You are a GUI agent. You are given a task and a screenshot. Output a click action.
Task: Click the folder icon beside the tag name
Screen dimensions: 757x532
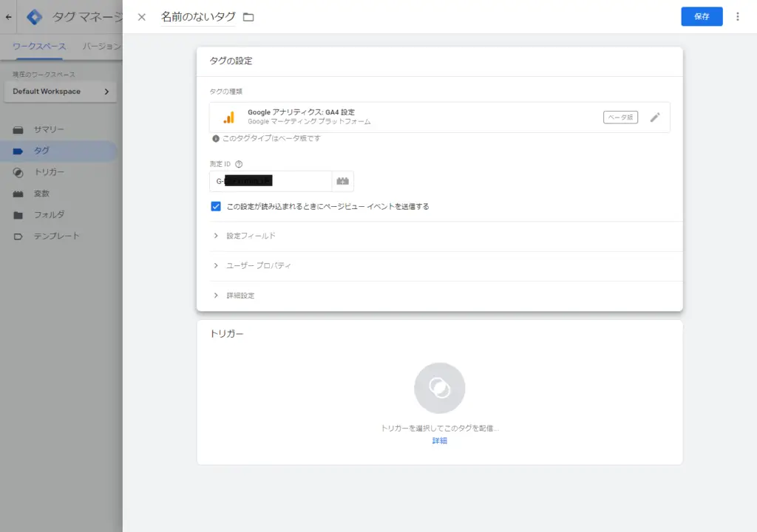(x=248, y=18)
